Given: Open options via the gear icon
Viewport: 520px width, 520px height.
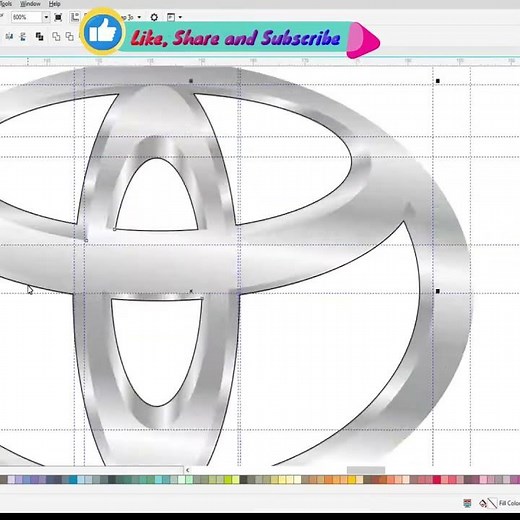Looking at the screenshot, I should coord(154,17).
